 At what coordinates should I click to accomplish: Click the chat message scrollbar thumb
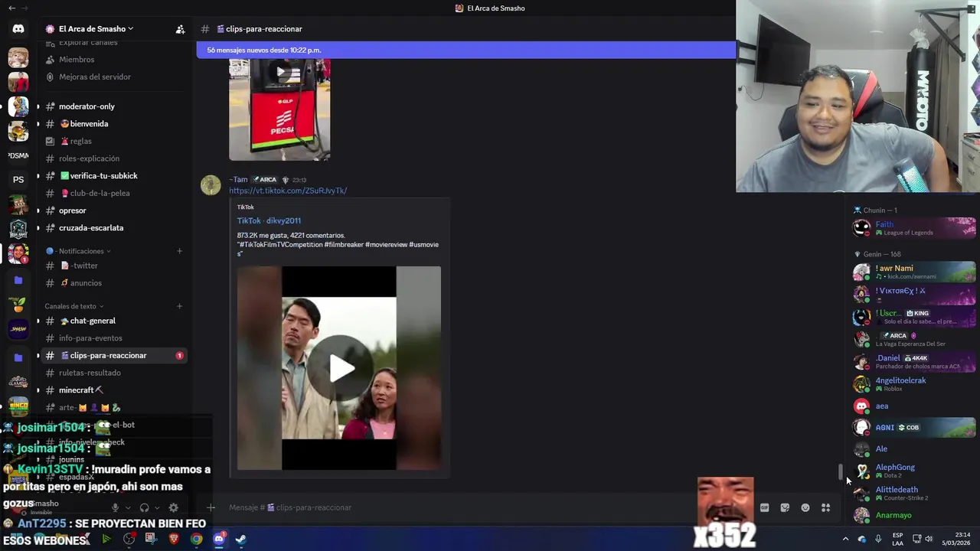[841, 472]
